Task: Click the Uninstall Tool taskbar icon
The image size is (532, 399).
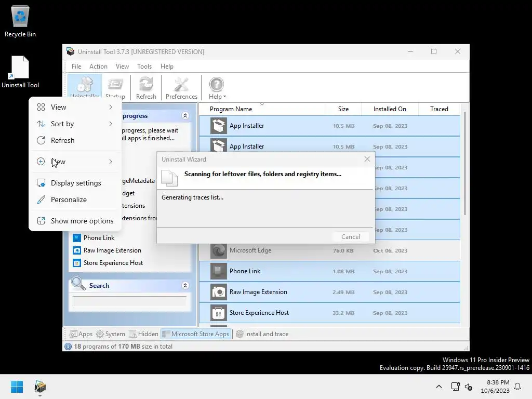Action: (40, 387)
